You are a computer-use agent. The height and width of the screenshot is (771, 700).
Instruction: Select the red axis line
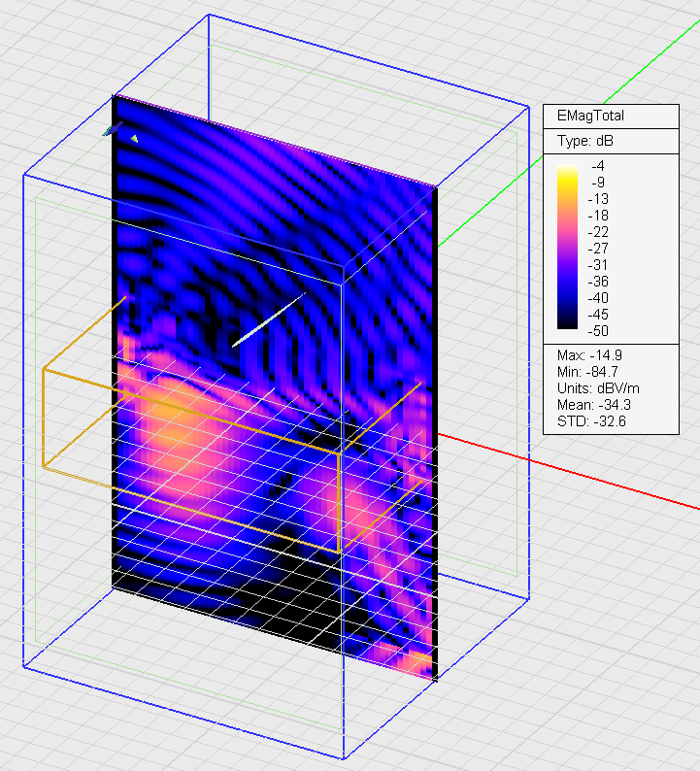[x=583, y=475]
